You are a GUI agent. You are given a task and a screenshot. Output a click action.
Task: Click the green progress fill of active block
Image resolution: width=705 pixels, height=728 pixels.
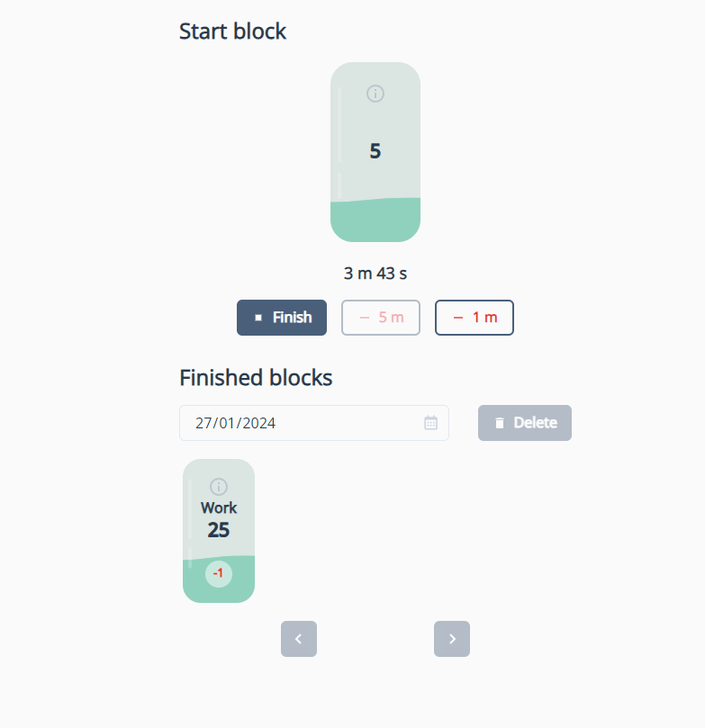coord(375,220)
